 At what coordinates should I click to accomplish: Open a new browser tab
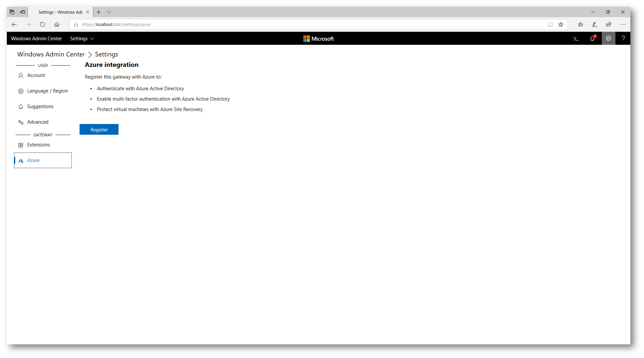99,12
